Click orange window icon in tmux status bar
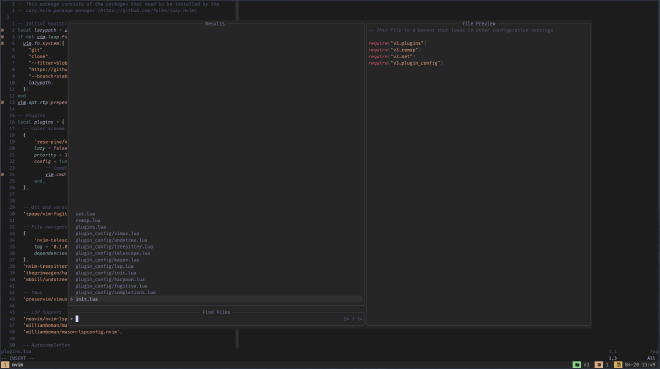Image resolution: width=660 pixels, height=369 pixels. 599,365
